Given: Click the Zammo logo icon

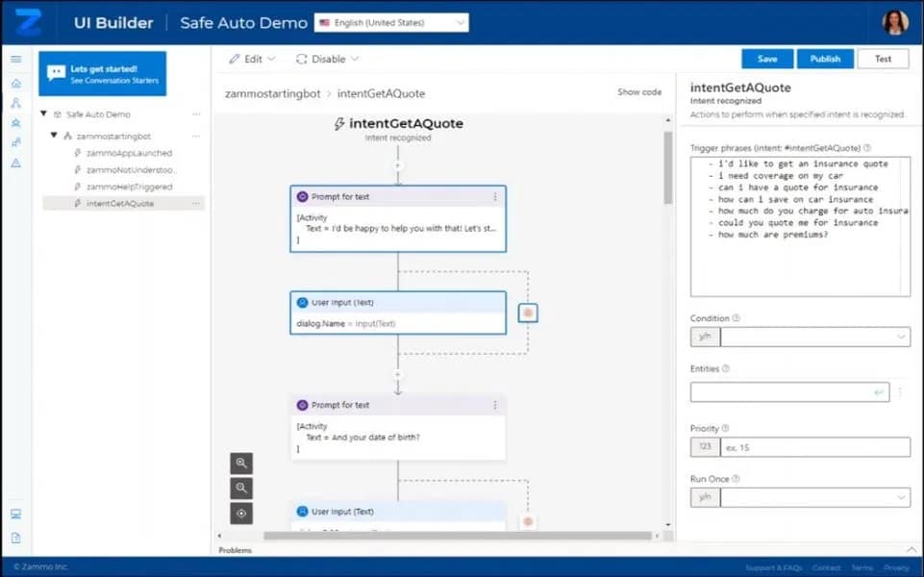Looking at the screenshot, I should tap(28, 22).
